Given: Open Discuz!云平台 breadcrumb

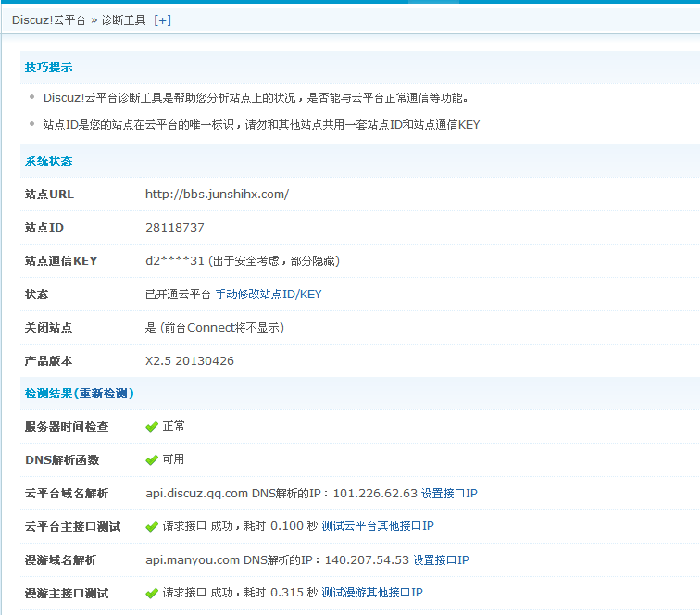Looking at the screenshot, I should coord(49,20).
